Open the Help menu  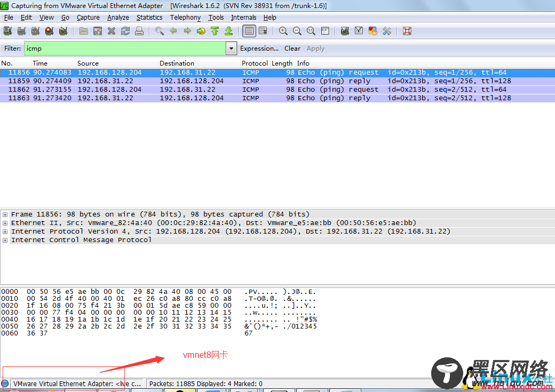tap(269, 18)
